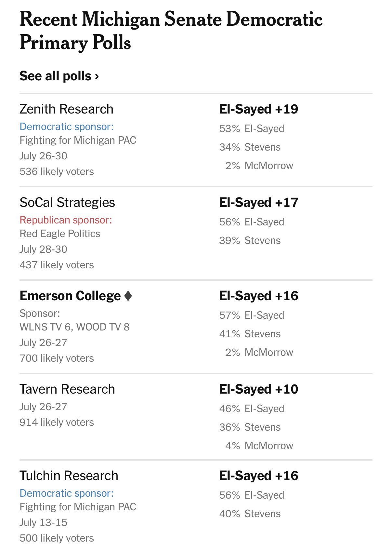Click the Emerson College diamond icon
The width and height of the screenshot is (392, 552).
(x=128, y=296)
